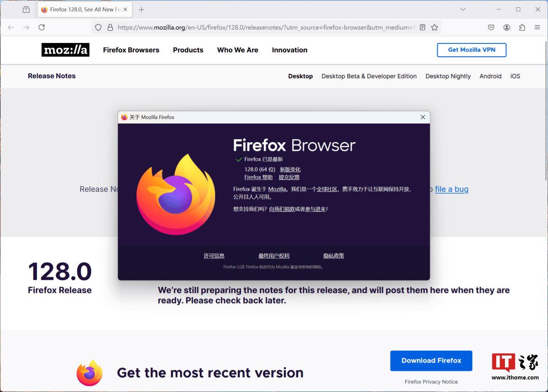Open the Firefox View icon
The height and width of the screenshot is (392, 548).
click(x=26, y=10)
